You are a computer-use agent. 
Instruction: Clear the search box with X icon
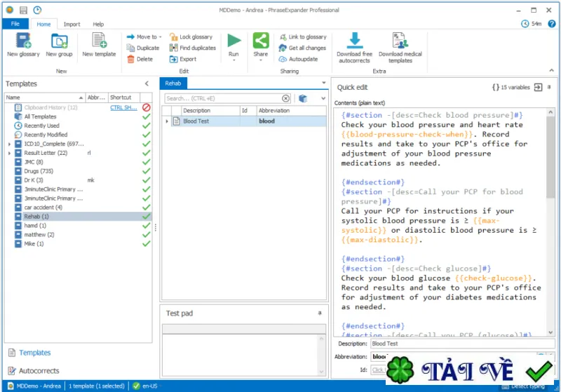click(285, 98)
